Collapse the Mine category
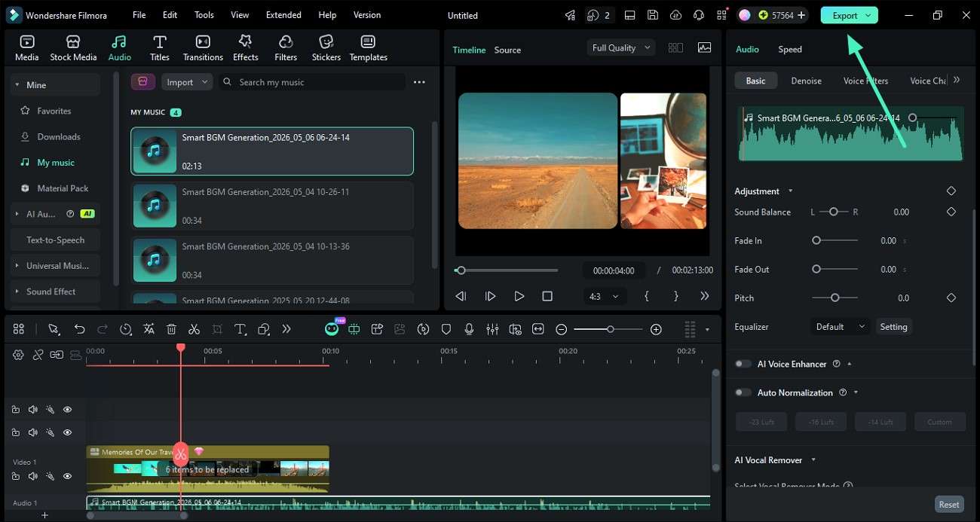Viewport: 980px width, 522px height. coord(17,85)
